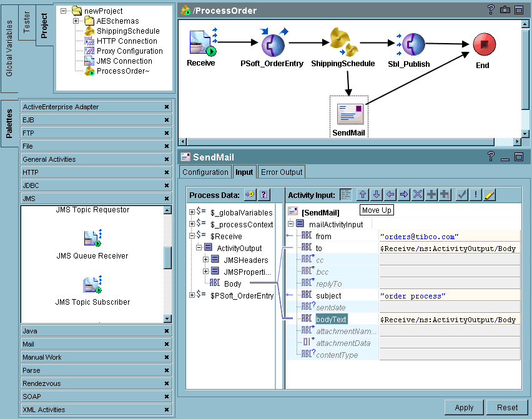Click the plus (insert) icon in the Activity Input toolbar
532x419 pixels.
(x=431, y=194)
